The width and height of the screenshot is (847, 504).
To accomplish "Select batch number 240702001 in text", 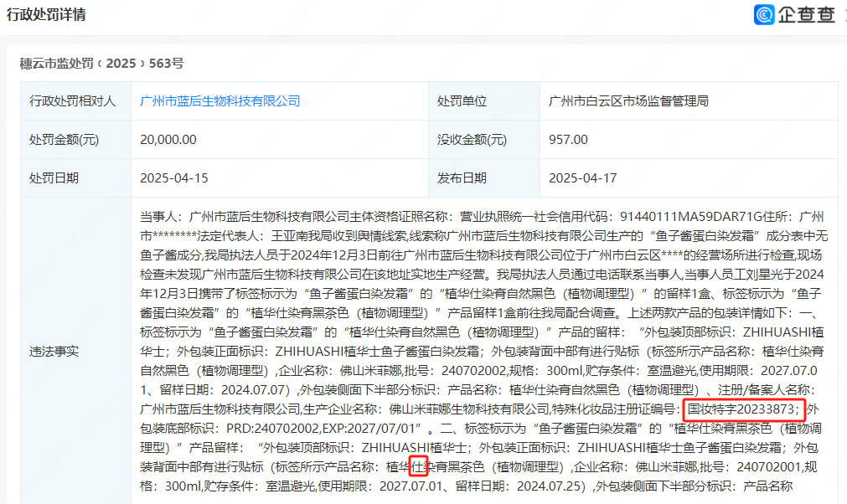I will (769, 467).
